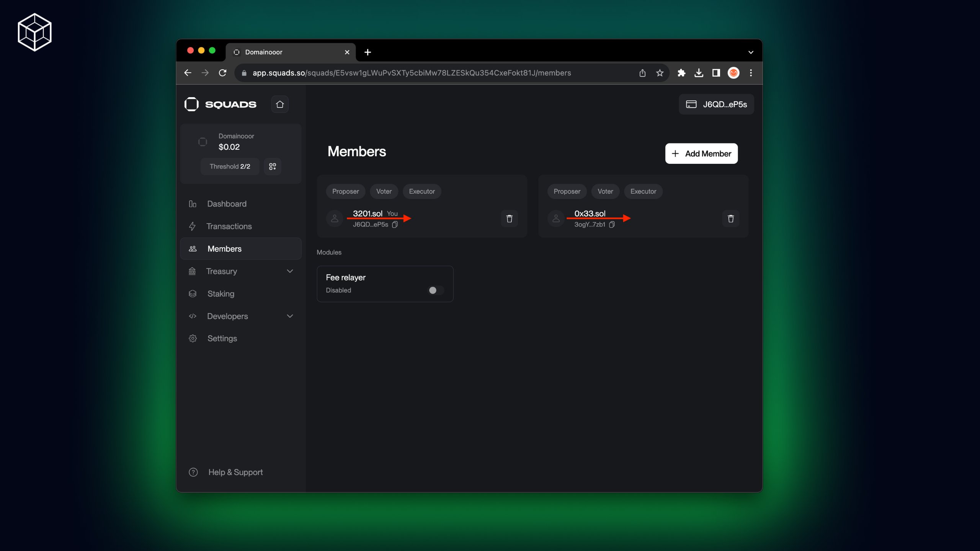Expand the Treasury menu chevron
The image size is (980, 551).
coord(290,271)
